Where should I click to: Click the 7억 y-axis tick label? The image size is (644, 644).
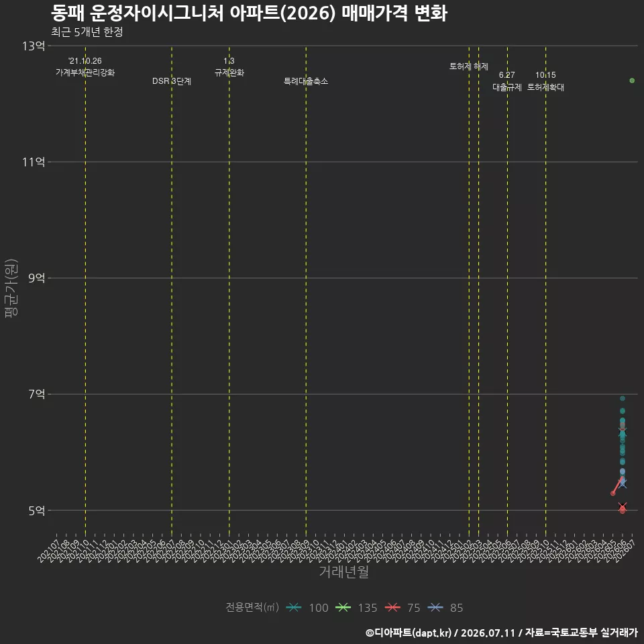click(36, 394)
